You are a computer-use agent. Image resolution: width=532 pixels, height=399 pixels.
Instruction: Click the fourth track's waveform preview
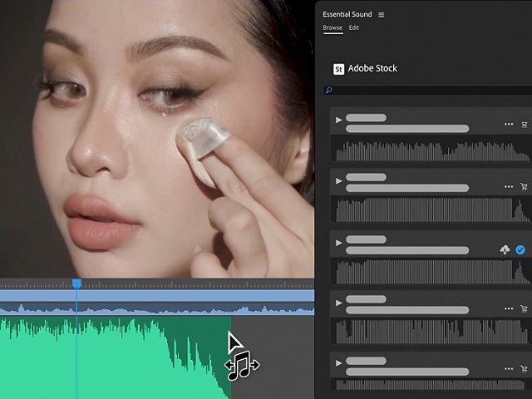(x=431, y=332)
